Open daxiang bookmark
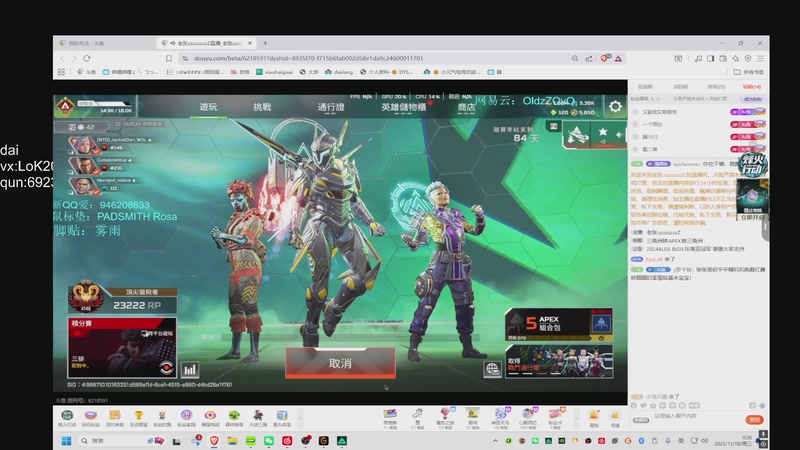 (339, 72)
